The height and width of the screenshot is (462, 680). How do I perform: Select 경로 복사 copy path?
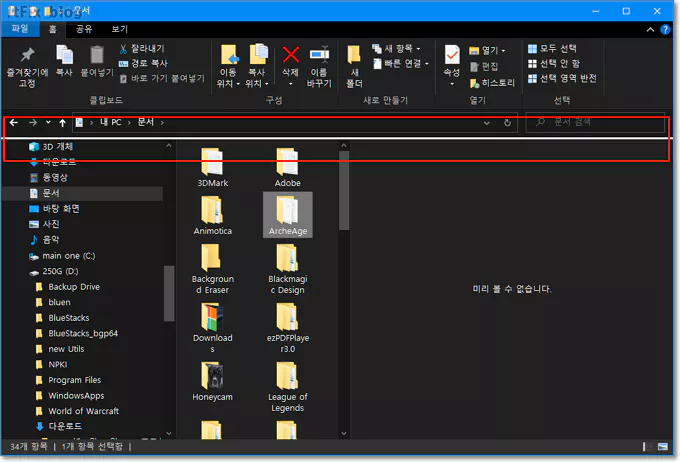(x=143, y=63)
